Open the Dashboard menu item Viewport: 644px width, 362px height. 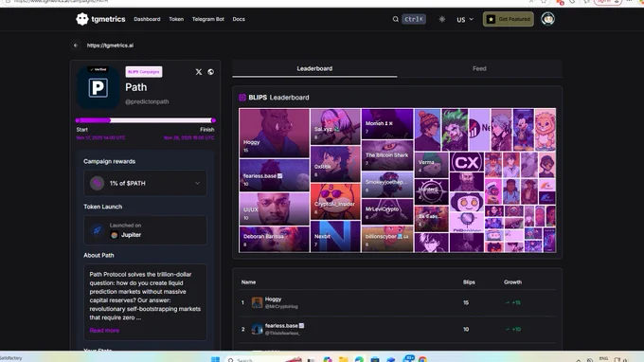(x=147, y=19)
